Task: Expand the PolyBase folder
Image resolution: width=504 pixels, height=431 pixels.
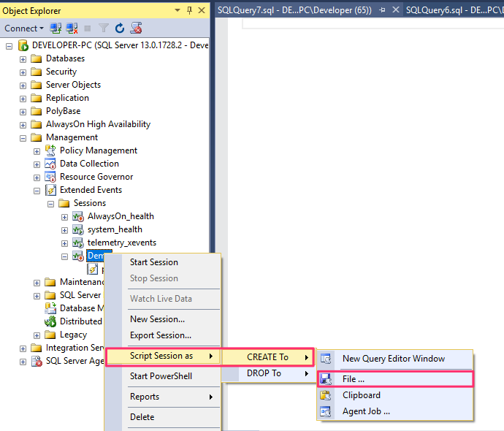Action: pyautogui.click(x=23, y=112)
